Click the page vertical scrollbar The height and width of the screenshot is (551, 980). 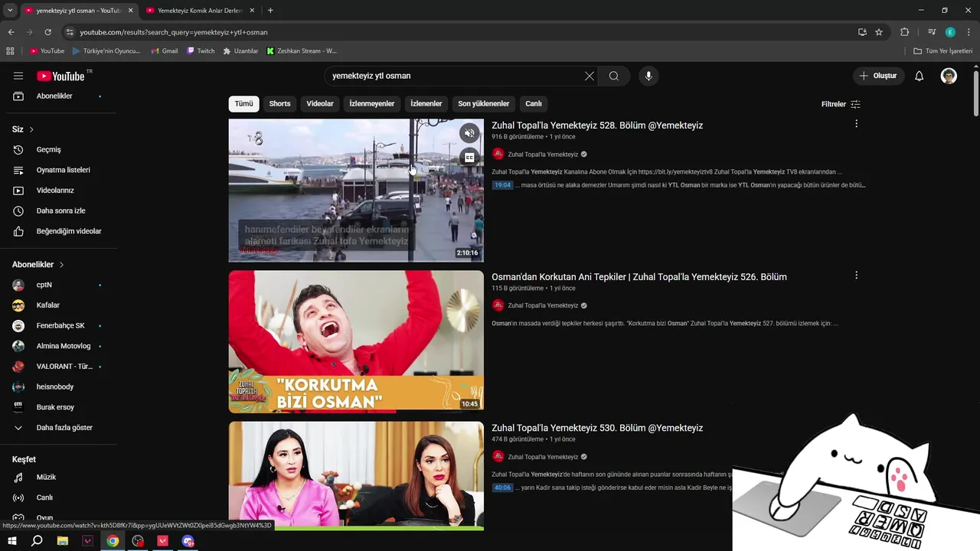975,93
